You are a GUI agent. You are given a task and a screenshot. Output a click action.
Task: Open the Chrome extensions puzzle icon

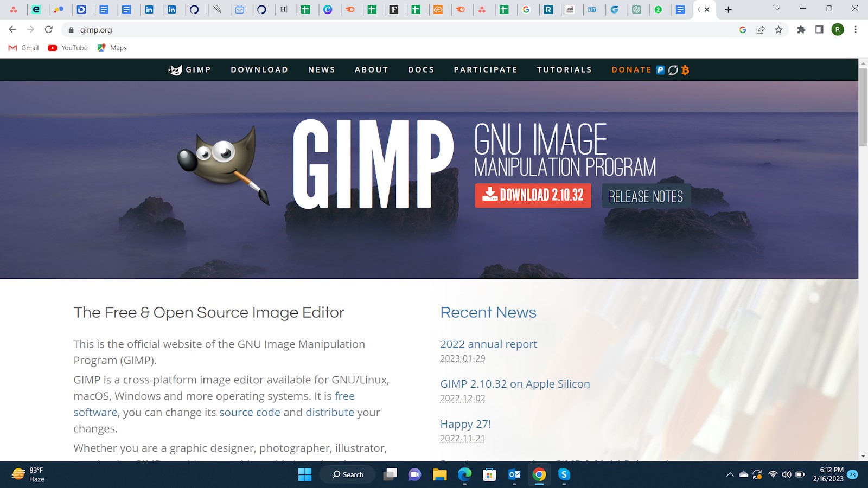coord(801,30)
